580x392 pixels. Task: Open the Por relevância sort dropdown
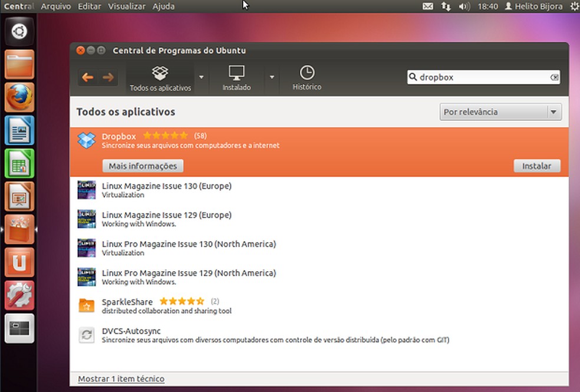[500, 112]
